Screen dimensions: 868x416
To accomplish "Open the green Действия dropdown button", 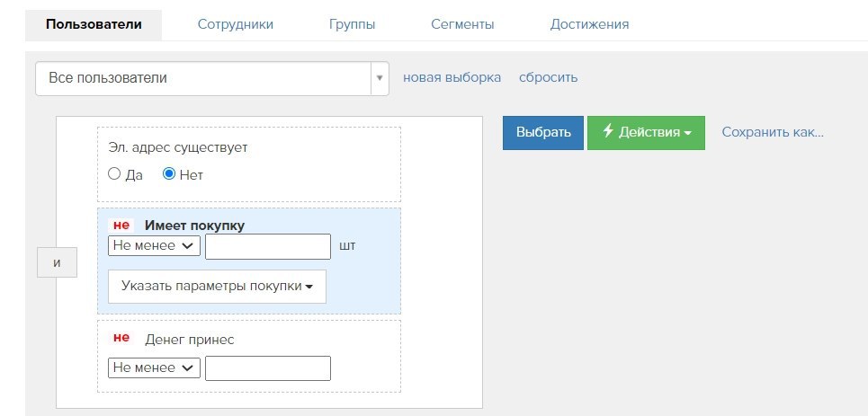I will [x=646, y=133].
